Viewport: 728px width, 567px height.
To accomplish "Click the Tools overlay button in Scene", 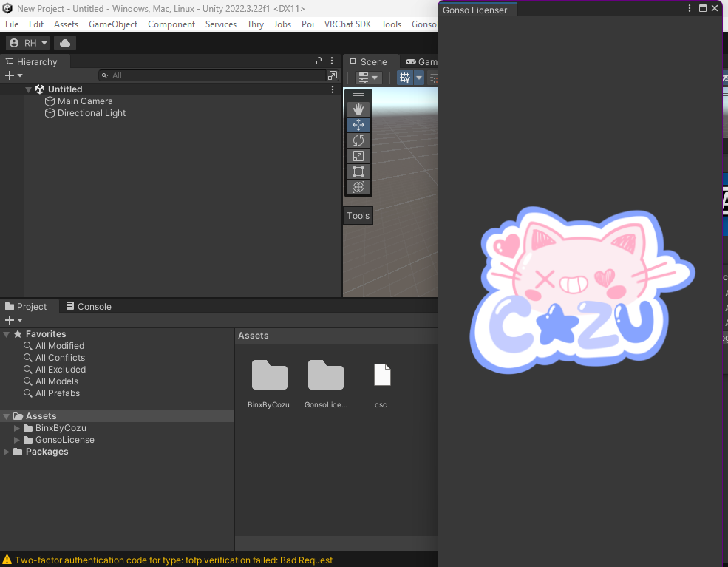I will (x=358, y=215).
